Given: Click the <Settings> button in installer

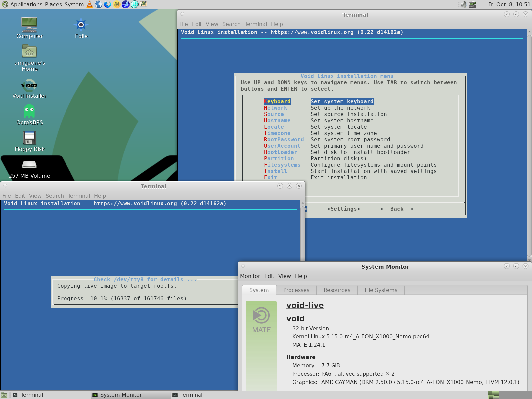Looking at the screenshot, I should [x=344, y=209].
